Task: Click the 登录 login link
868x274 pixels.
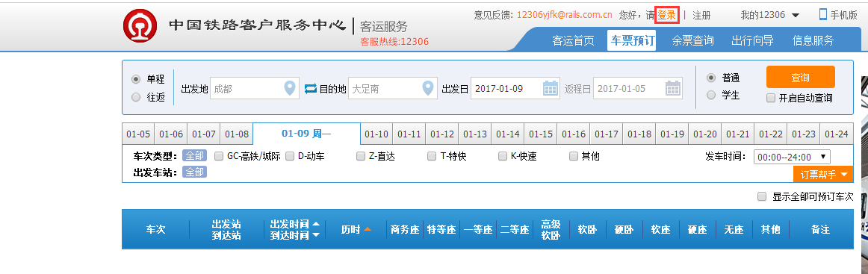Action: coord(666,15)
